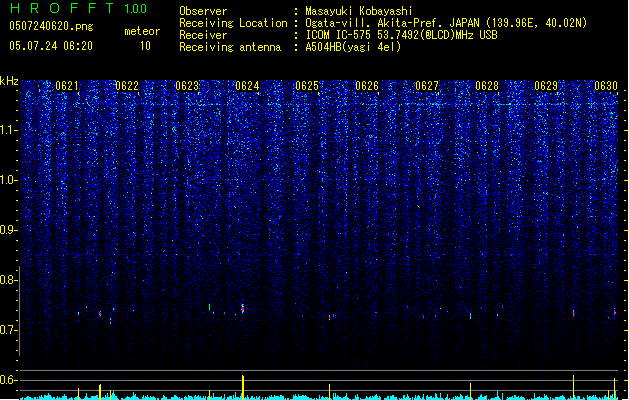Click the 0621 time marker
629x400 pixels.
click(67, 86)
